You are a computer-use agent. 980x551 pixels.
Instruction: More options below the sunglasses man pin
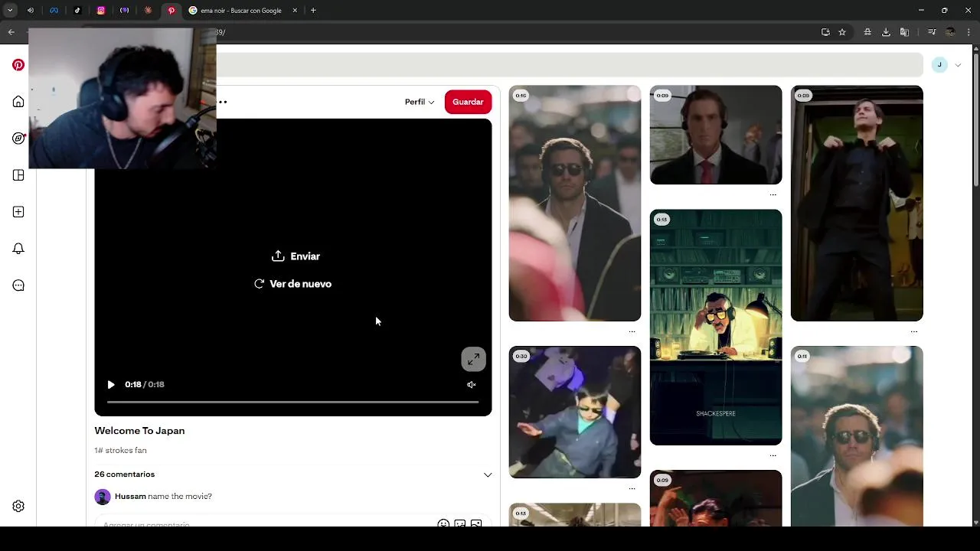[632, 331]
